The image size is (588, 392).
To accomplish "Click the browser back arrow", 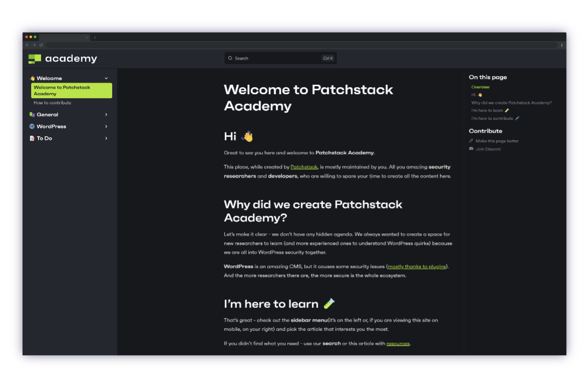I will (x=26, y=45).
